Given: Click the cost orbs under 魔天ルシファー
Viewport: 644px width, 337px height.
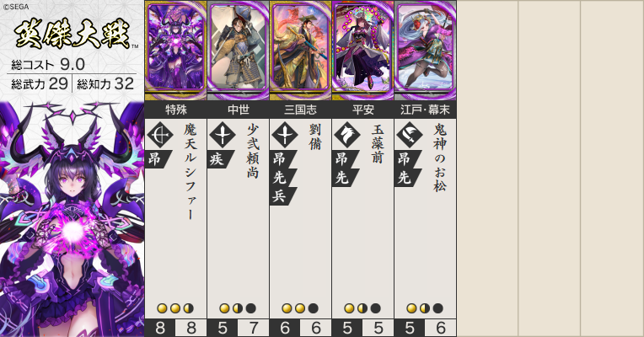Looking at the screenshot, I should 175,308.
